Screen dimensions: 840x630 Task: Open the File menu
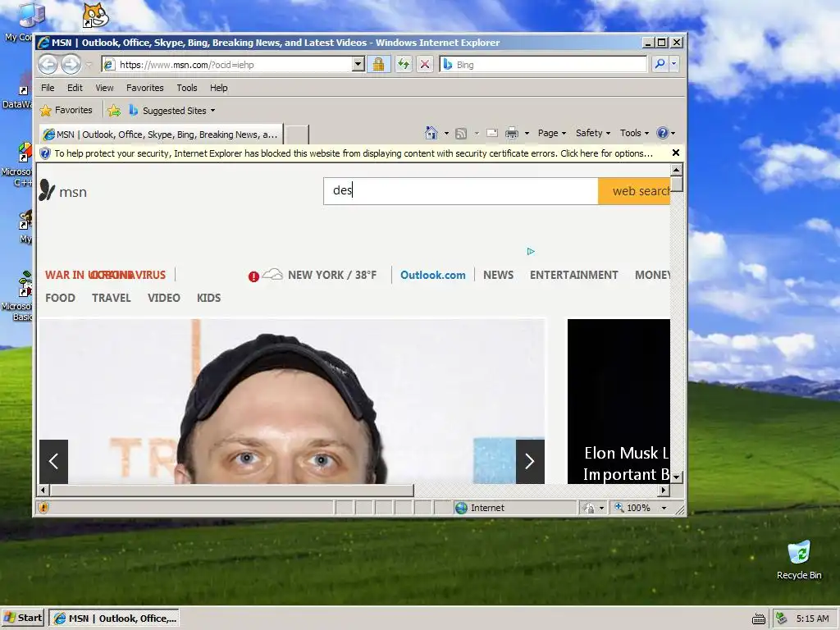coord(48,88)
